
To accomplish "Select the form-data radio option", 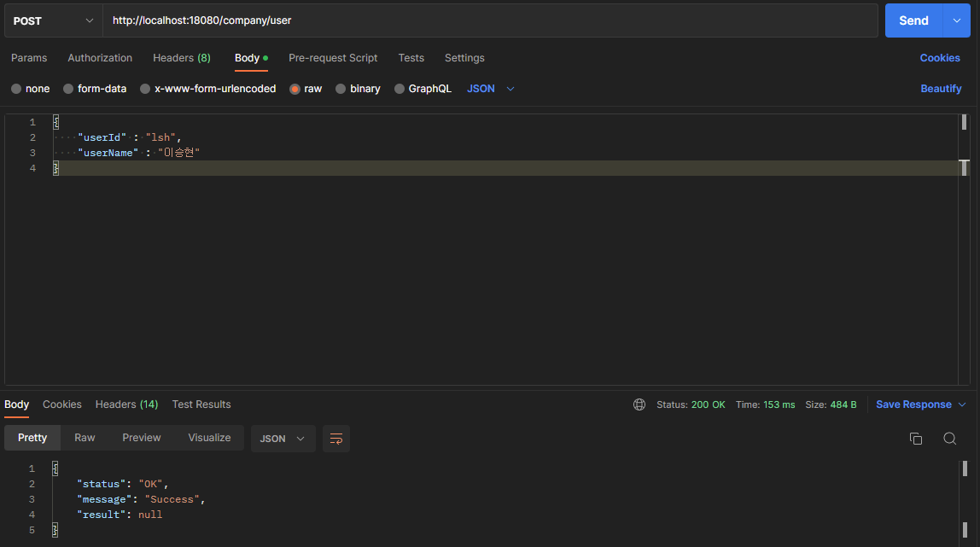I will point(68,89).
